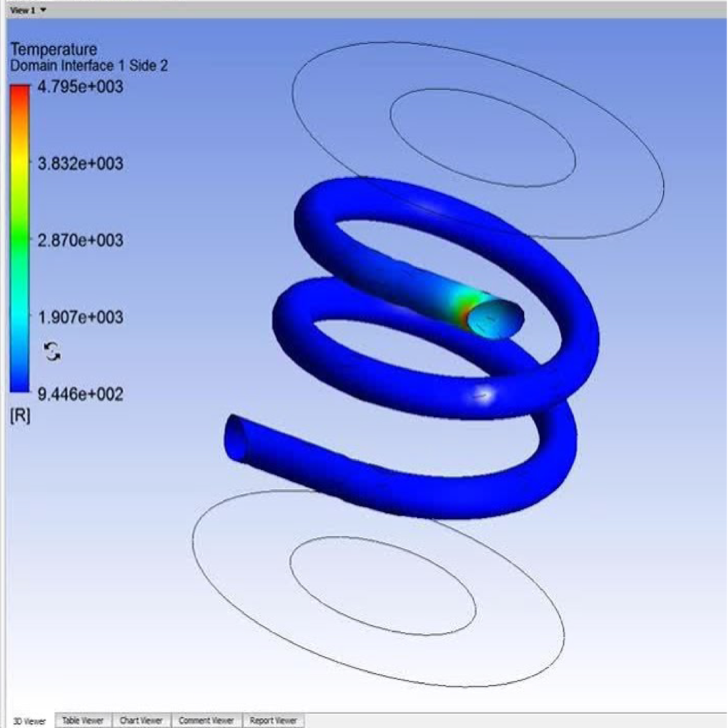Open the View 1 dropdown arrow
This screenshot has width=728, height=728.
(x=44, y=10)
